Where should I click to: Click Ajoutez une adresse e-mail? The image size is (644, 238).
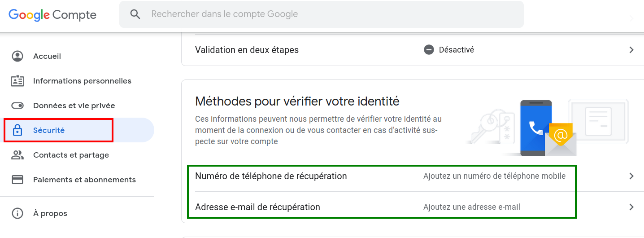pos(472,207)
